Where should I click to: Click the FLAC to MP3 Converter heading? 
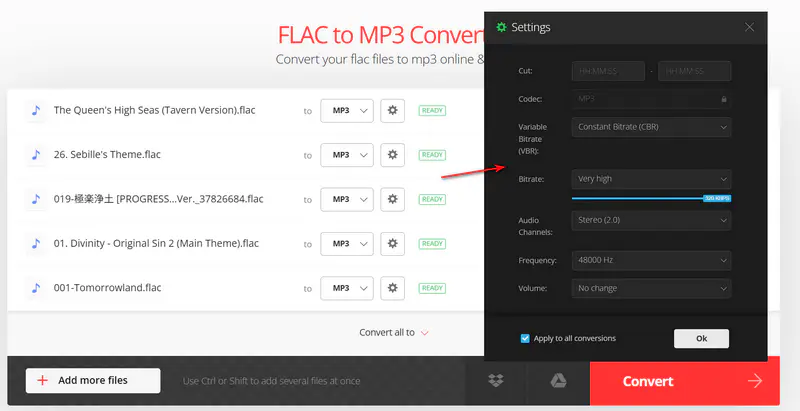coord(381,35)
